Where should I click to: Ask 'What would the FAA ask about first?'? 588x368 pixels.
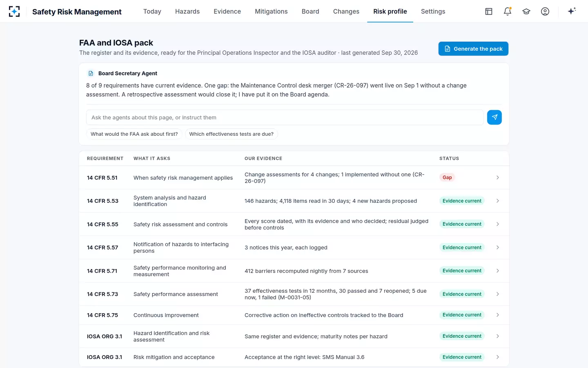134,134
